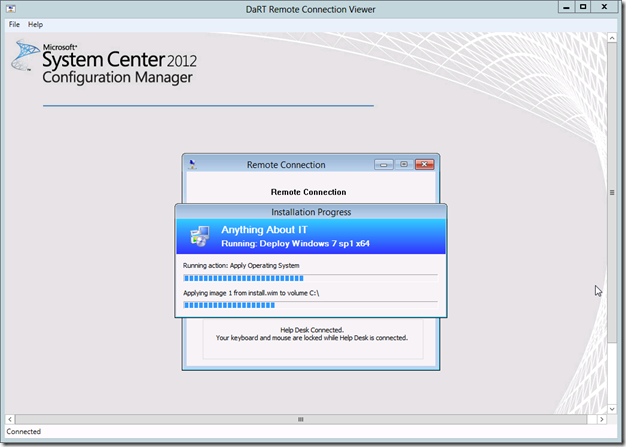The width and height of the screenshot is (626, 447).
Task: Click the vertical scrollbar down arrow
Action: (x=612, y=409)
